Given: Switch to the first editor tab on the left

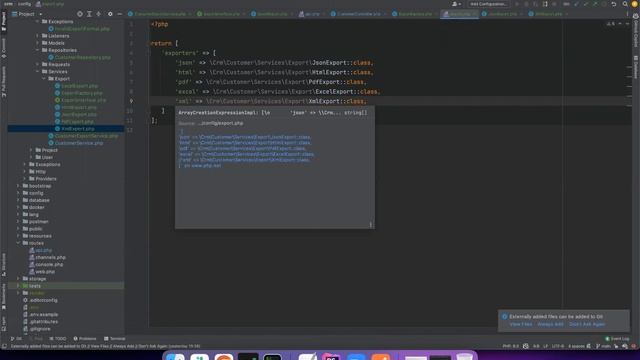Looking at the screenshot, I should pyautogui.click(x=160, y=14).
